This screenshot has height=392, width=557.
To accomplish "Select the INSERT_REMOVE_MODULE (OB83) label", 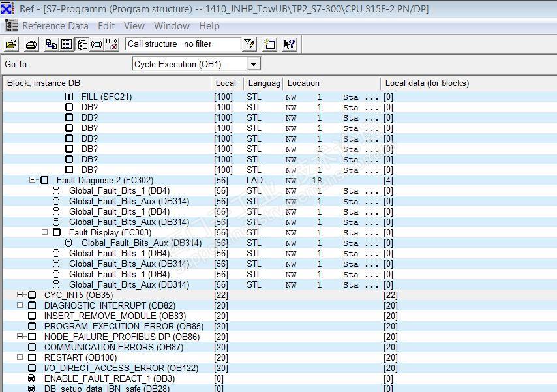I will coord(115,316).
